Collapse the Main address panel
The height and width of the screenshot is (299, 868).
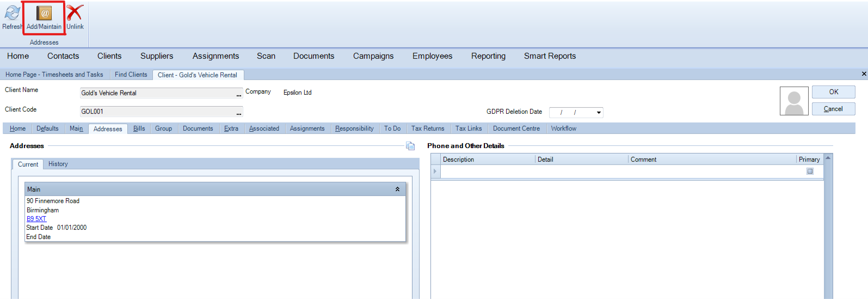397,190
